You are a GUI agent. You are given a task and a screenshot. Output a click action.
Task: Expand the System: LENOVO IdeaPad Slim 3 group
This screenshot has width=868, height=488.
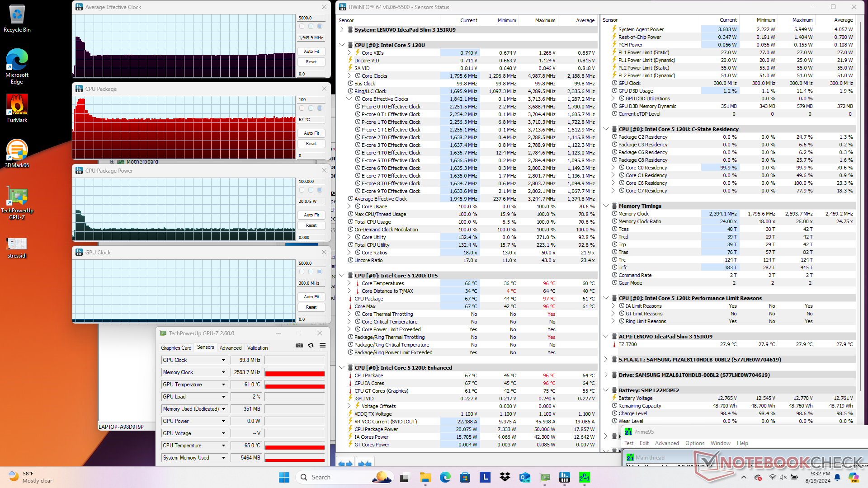(342, 30)
